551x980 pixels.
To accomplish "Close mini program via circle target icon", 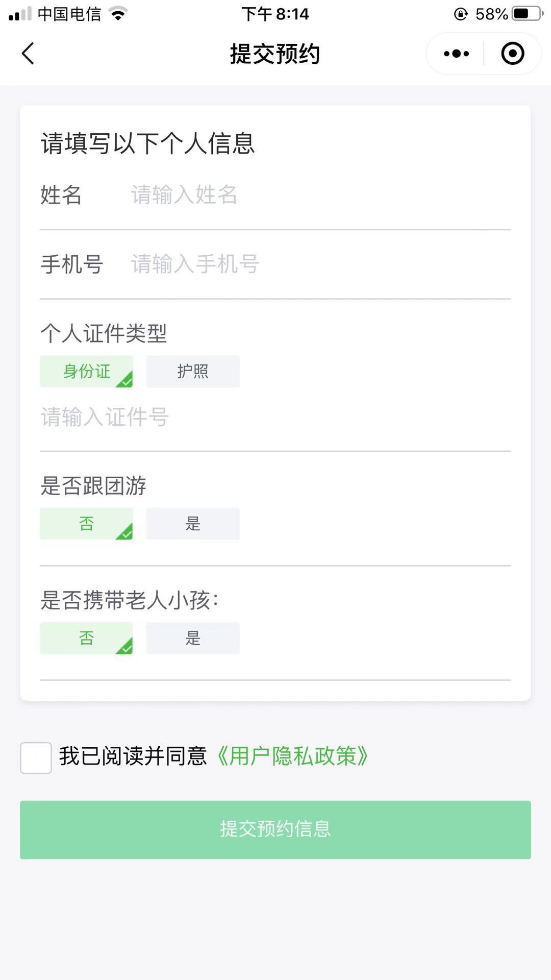I will [x=513, y=54].
